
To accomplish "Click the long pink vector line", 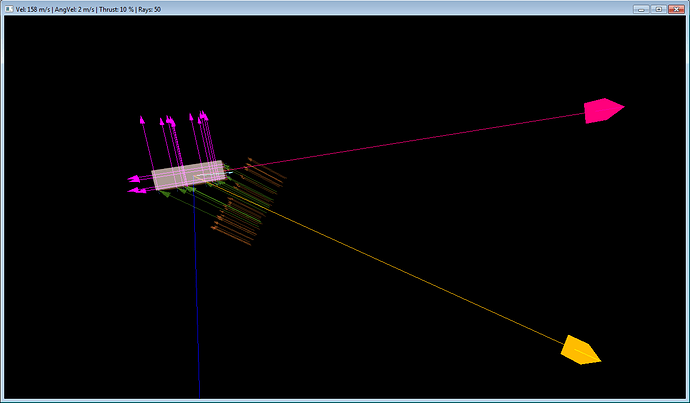I will coord(420,140).
